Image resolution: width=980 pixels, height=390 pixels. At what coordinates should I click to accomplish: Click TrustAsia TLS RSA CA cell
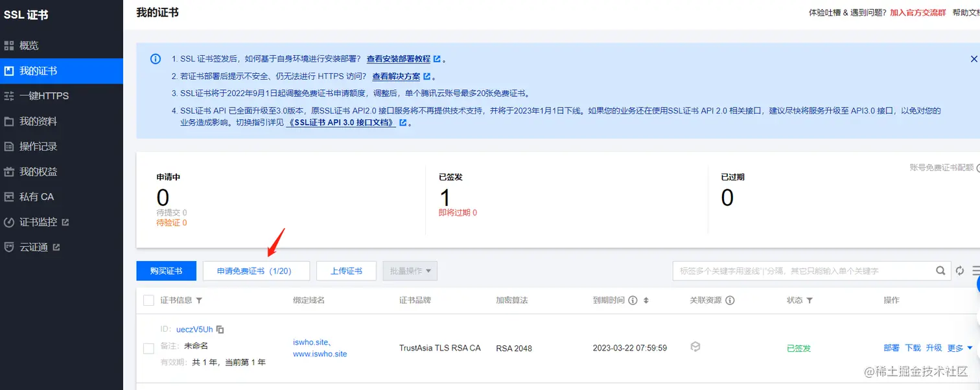440,348
